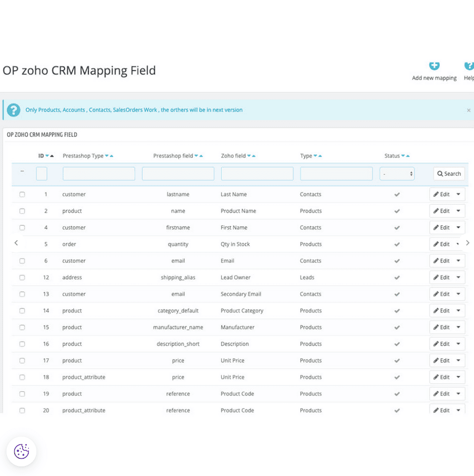Select checkbox for ID 14 category_default row
Screen dimensions: 474x476
click(x=22, y=311)
